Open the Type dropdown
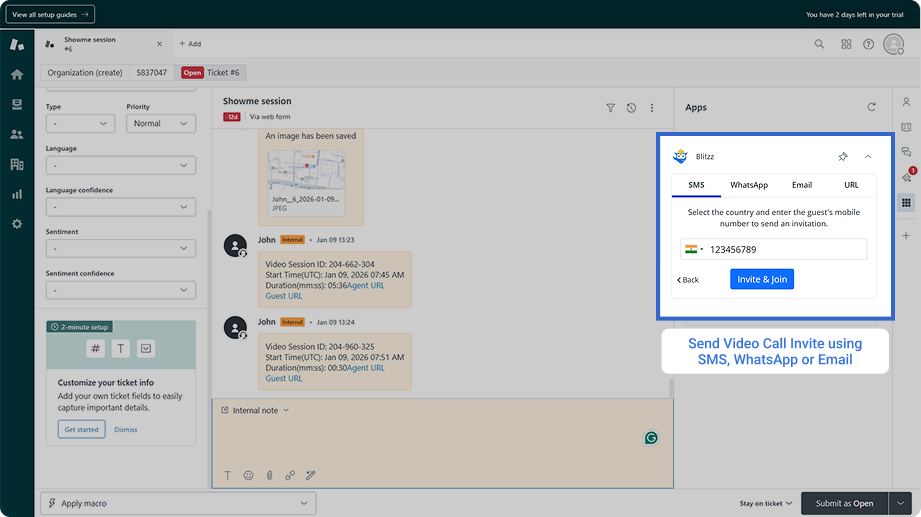Screen dimensions: 921x517 pyautogui.click(x=80, y=123)
